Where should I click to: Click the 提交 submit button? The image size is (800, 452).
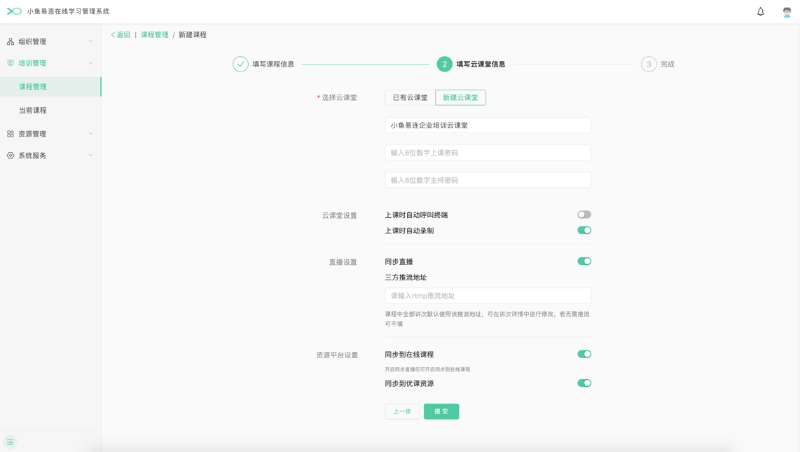[x=441, y=412]
